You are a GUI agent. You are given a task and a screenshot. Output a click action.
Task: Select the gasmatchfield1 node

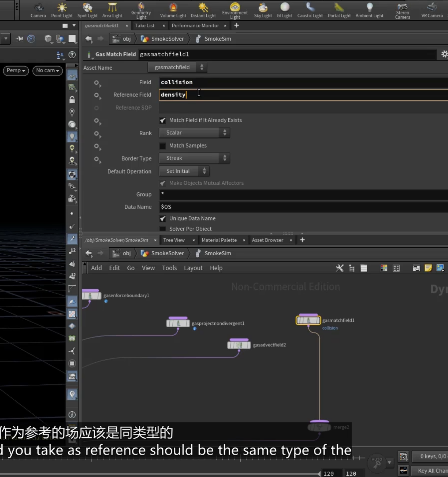(308, 320)
